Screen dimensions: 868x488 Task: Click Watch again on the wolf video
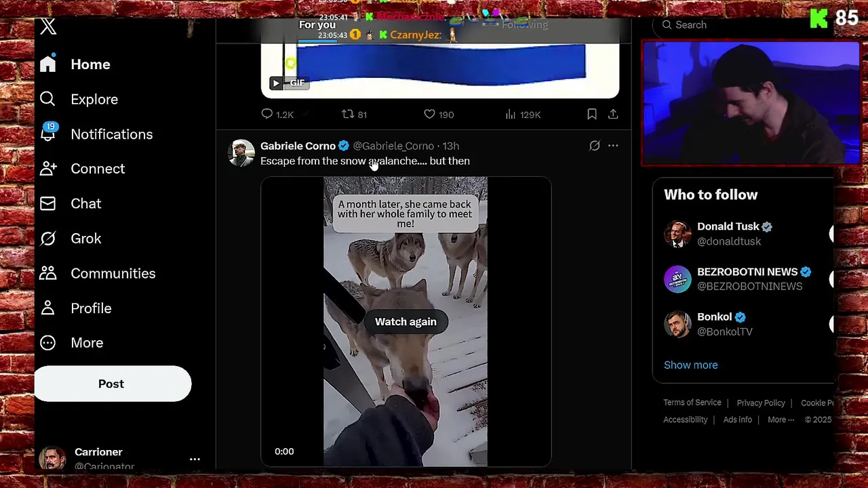point(406,321)
